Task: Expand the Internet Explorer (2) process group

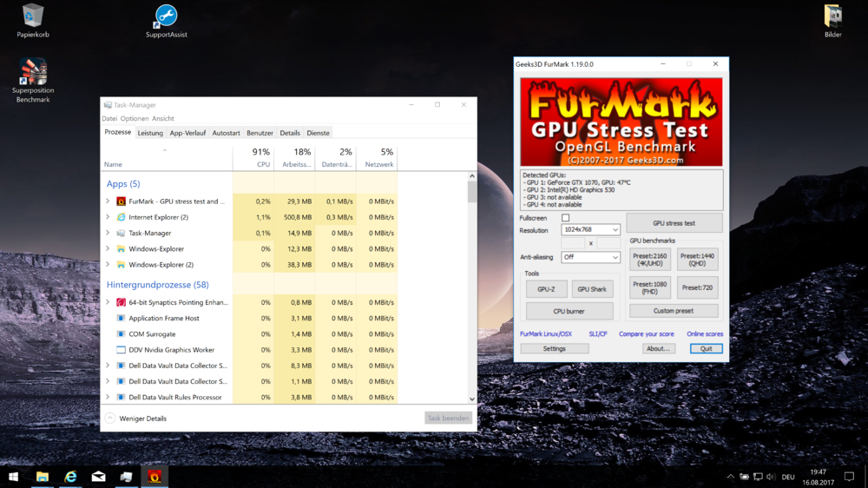Action: point(108,217)
